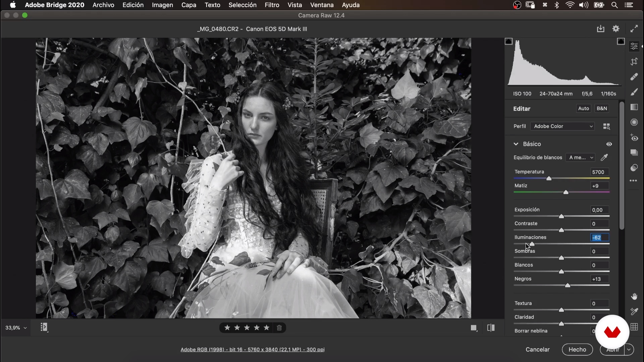Open the Apple menu
The width and height of the screenshot is (644, 362).
[13, 5]
